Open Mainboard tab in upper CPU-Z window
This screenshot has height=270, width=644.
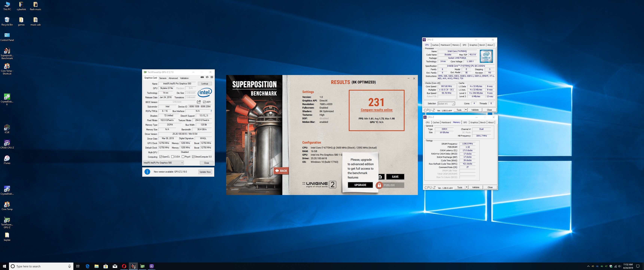coord(445,45)
